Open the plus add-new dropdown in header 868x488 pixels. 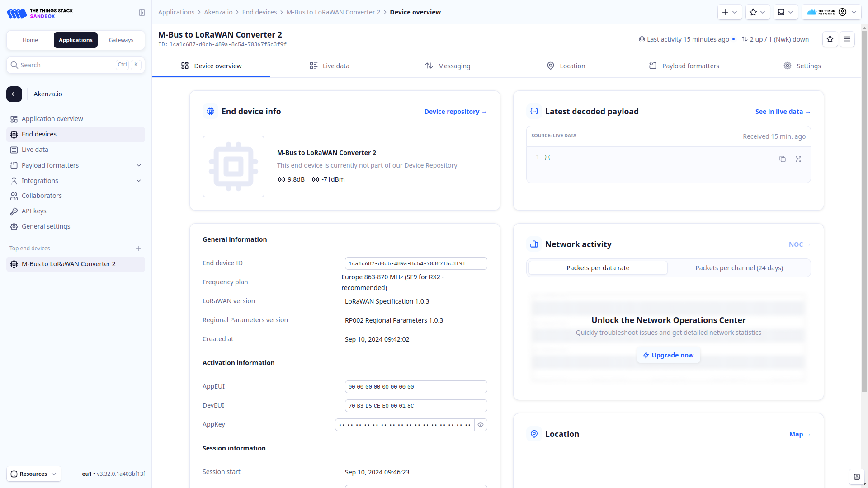click(730, 12)
